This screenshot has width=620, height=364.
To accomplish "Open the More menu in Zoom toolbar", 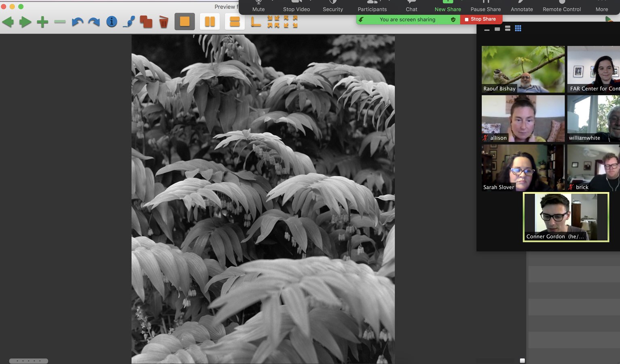I will (x=601, y=7).
